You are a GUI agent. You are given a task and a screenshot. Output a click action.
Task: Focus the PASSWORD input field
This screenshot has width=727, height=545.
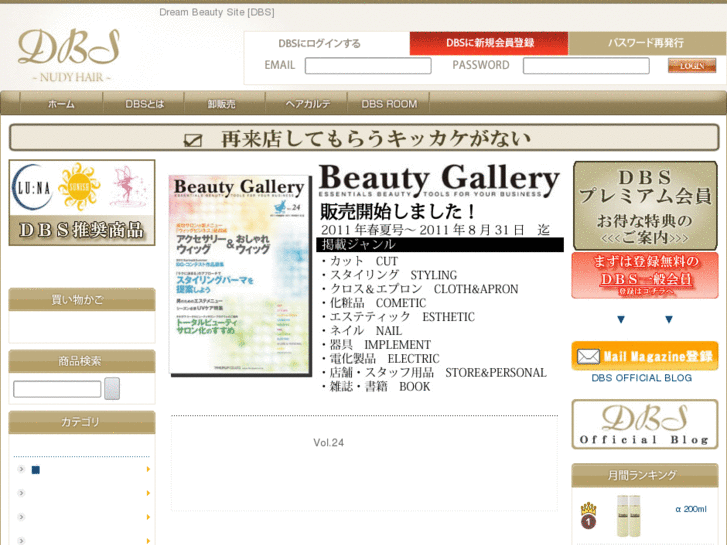pos(586,66)
